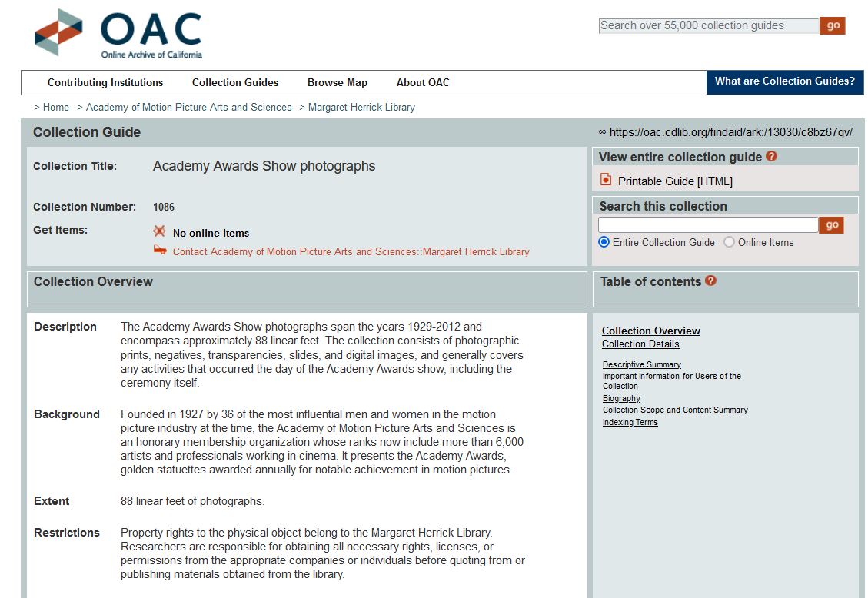Image resolution: width=868 pixels, height=598 pixels.
Task: Click Contact Academy of Motion Picture Arts link
Action: (351, 251)
